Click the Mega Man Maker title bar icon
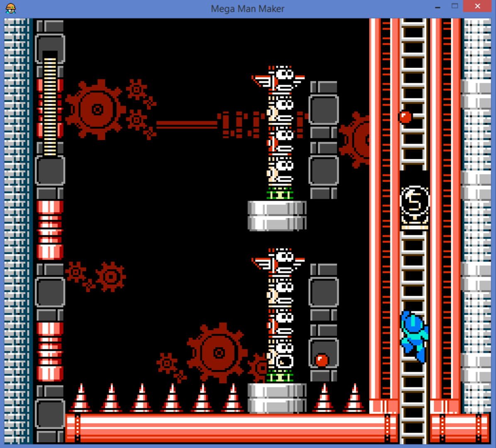 click(x=10, y=8)
